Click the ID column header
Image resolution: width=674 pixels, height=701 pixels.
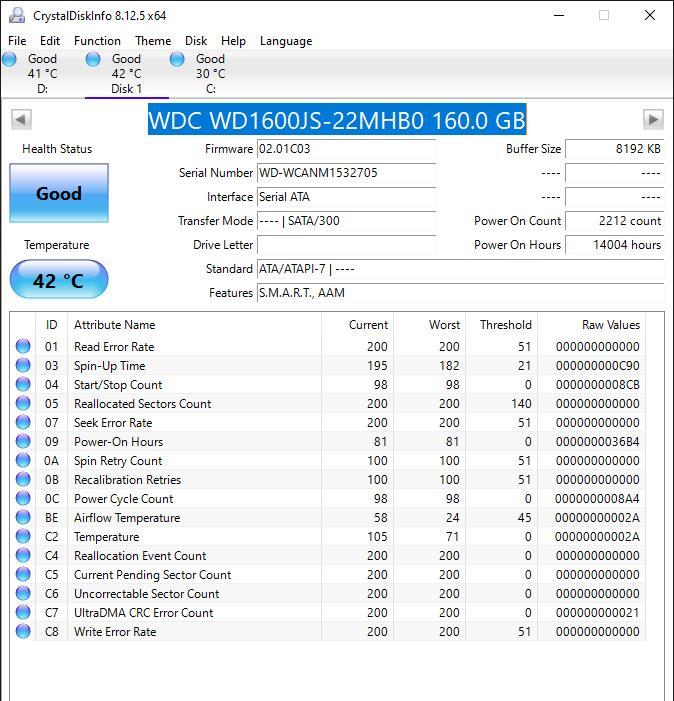51,325
